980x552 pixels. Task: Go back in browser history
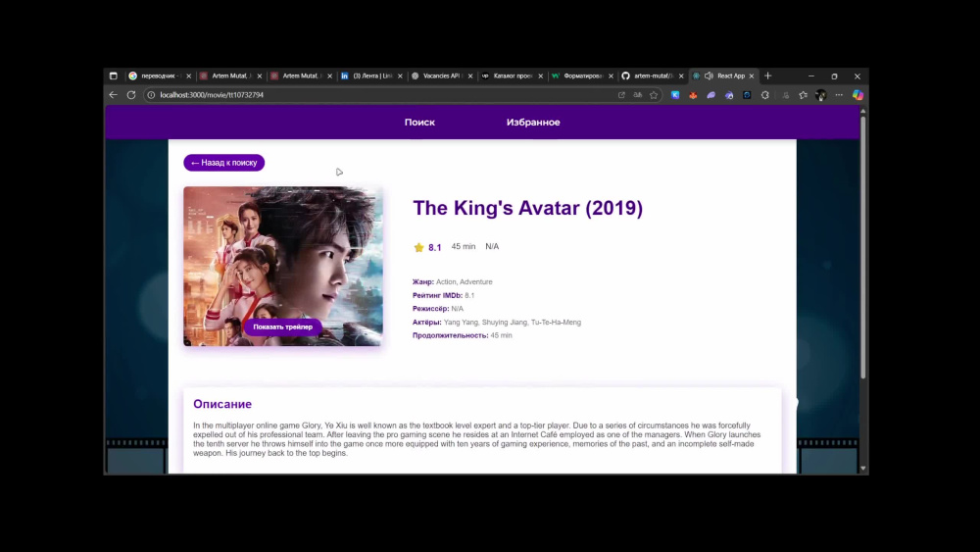point(113,95)
